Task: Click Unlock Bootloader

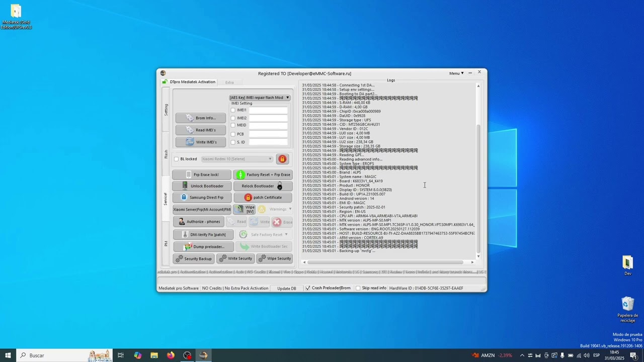Action: [x=202, y=186]
